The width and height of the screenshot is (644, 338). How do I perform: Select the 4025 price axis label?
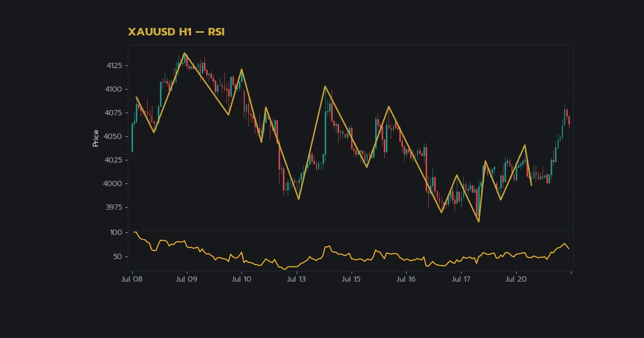[114, 160]
